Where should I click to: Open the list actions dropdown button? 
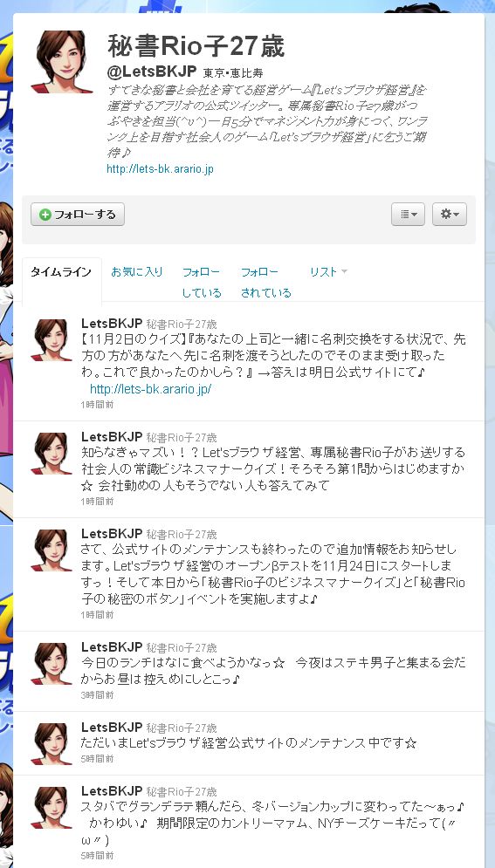coord(408,215)
